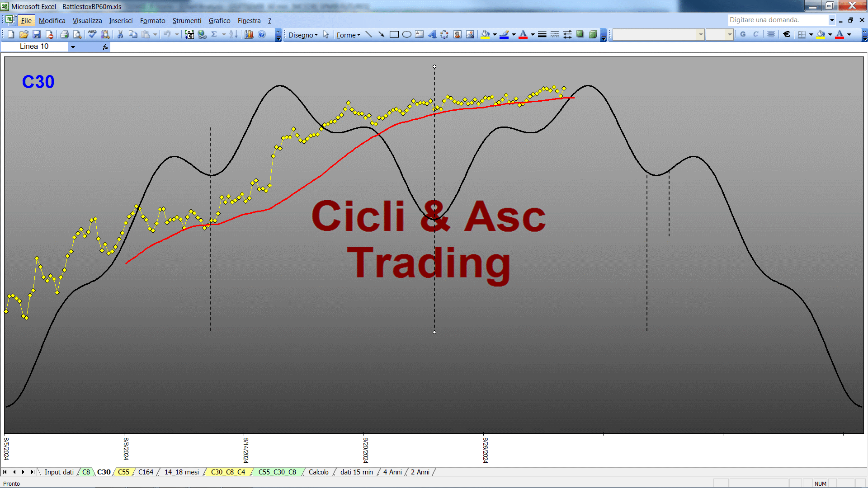The height and width of the screenshot is (488, 868).
Task: Insert a diagram or organization chart
Action: [444, 34]
